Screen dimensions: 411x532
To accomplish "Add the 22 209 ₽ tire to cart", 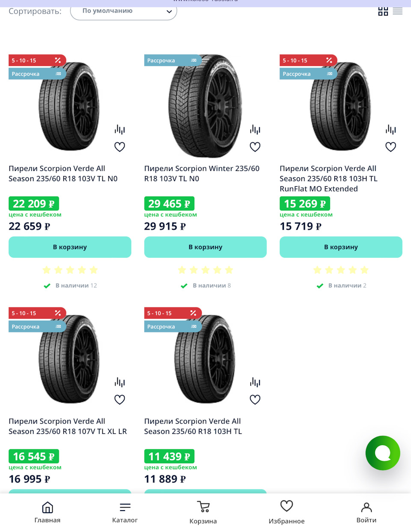I will click(x=70, y=247).
